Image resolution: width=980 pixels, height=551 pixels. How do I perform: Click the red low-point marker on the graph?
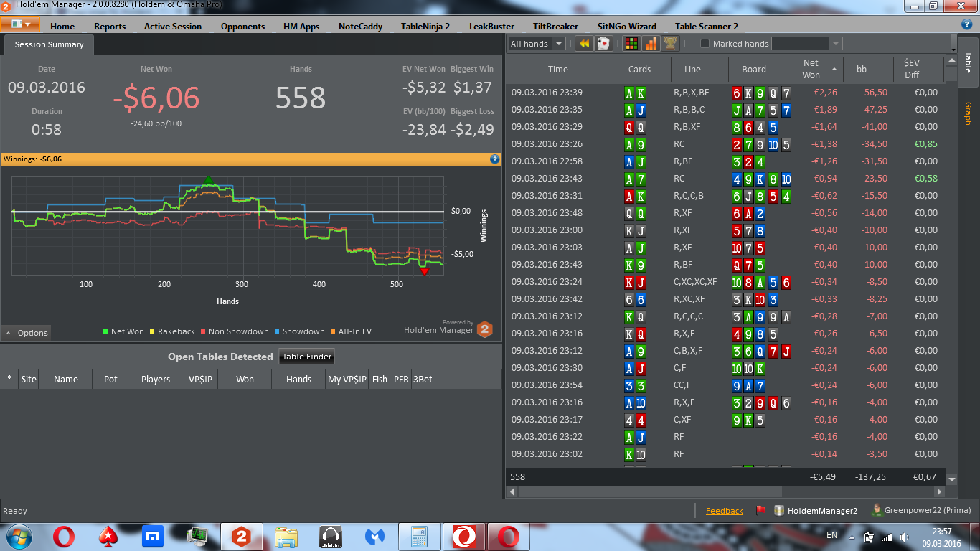(x=424, y=271)
